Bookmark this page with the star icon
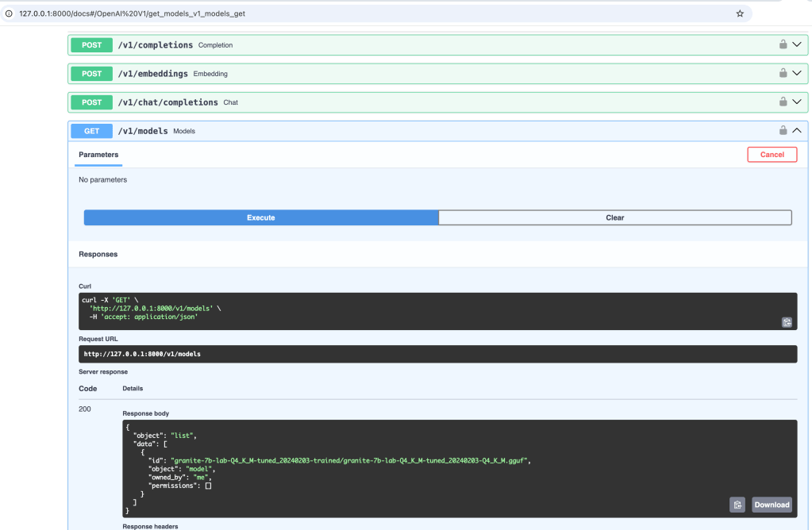812x530 pixels. tap(740, 13)
